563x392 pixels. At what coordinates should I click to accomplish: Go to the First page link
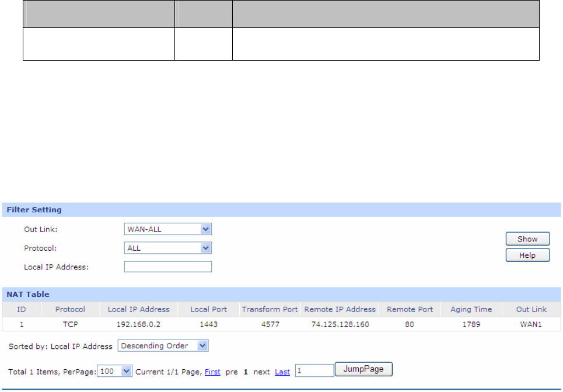pos(212,372)
